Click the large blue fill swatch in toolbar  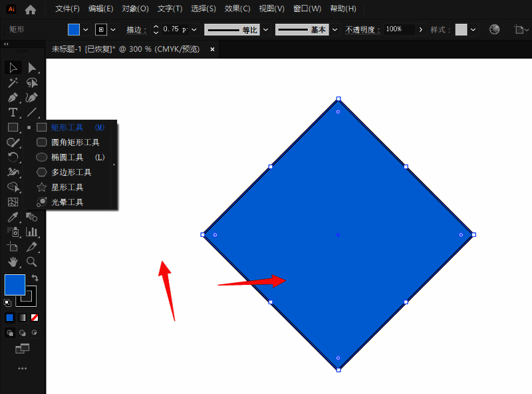pyautogui.click(x=15, y=284)
